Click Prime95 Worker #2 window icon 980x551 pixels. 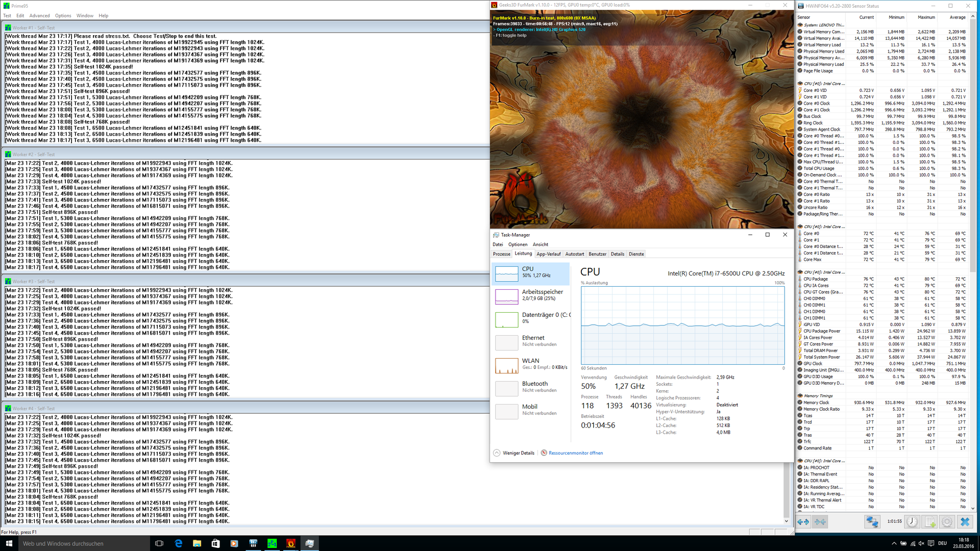click(x=8, y=154)
